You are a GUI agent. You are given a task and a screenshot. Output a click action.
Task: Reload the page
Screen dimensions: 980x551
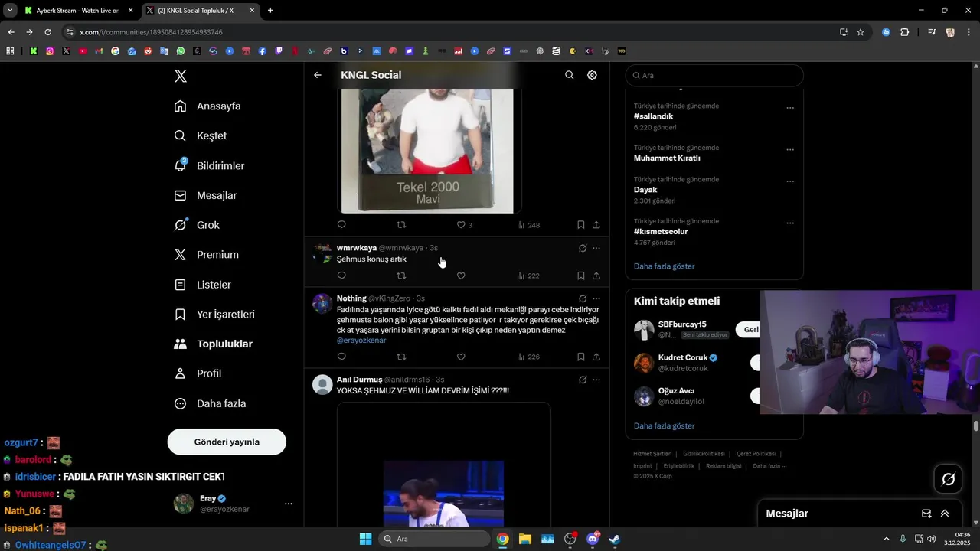47,32
